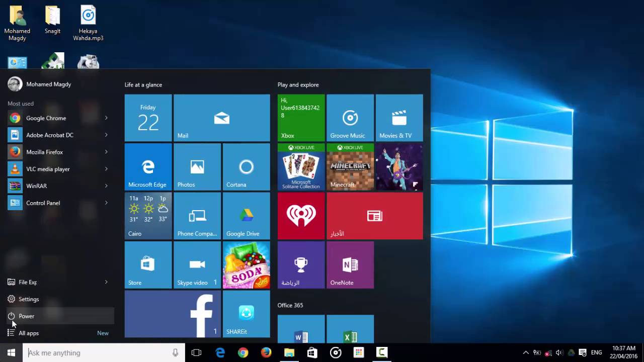Open the Groove Music tile
This screenshot has height=362, width=644.
[x=350, y=118]
